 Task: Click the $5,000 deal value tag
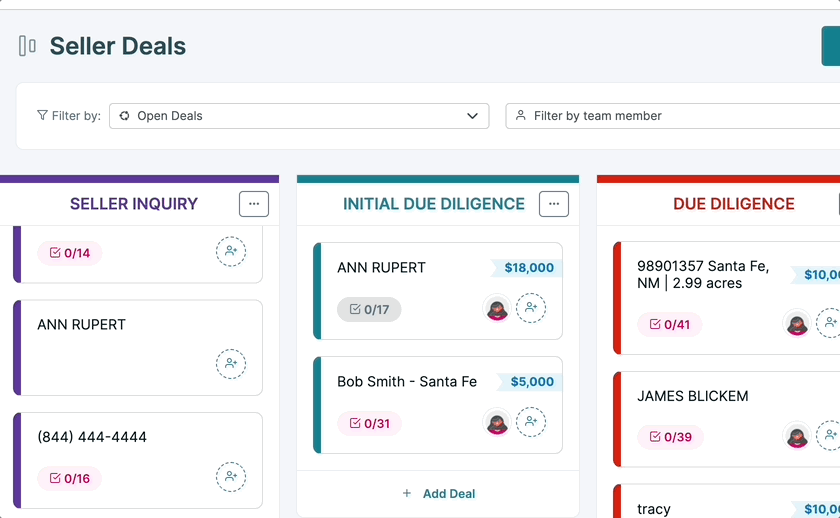coord(530,382)
